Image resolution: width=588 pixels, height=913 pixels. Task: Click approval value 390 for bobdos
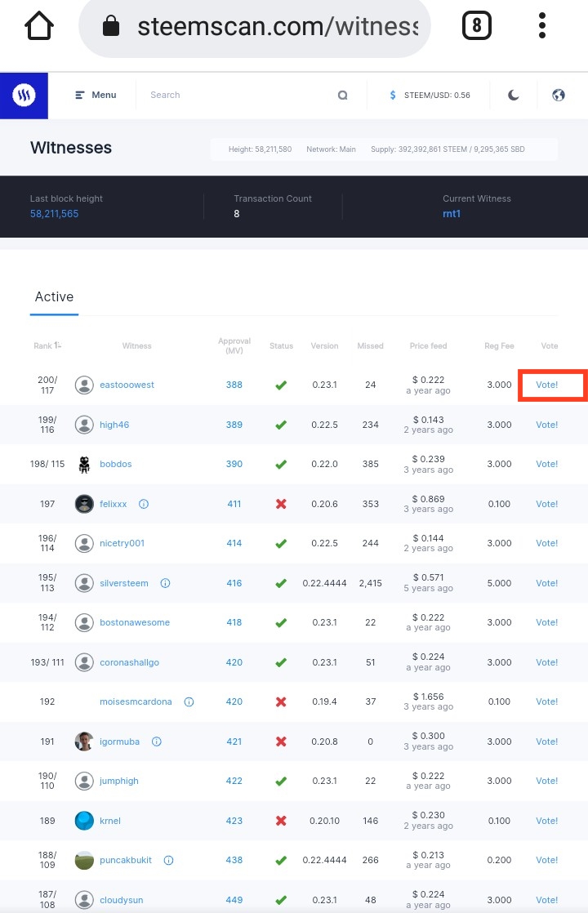pos(234,464)
